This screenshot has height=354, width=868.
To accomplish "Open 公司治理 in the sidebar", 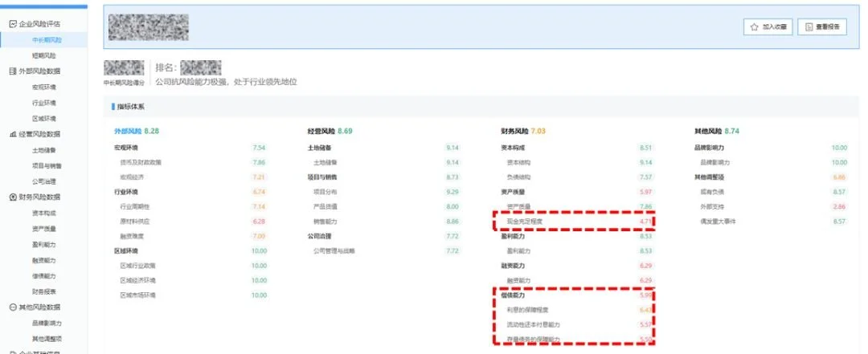I will 43,181.
